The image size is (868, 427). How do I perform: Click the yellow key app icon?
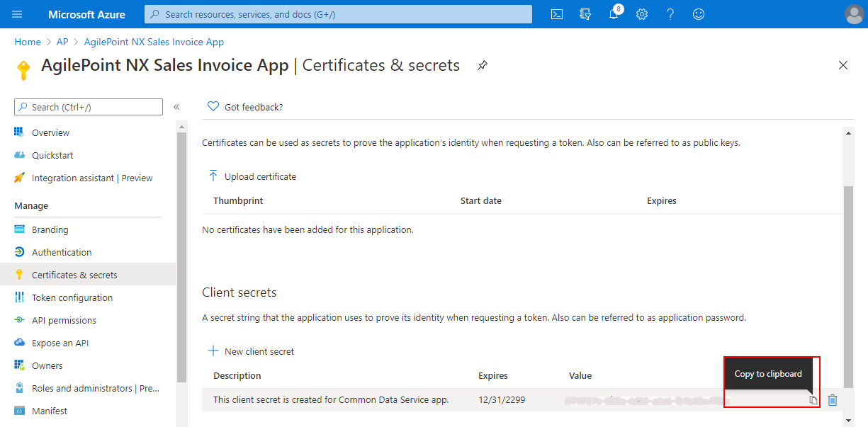tap(23, 69)
